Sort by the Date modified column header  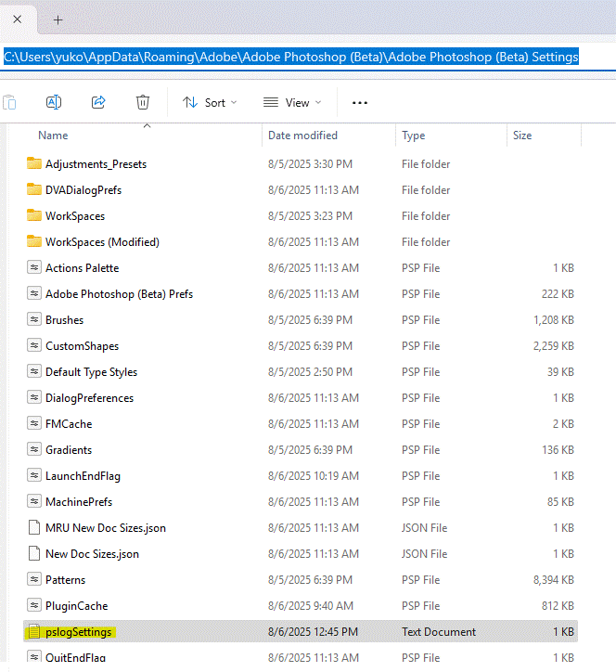pyautogui.click(x=302, y=136)
